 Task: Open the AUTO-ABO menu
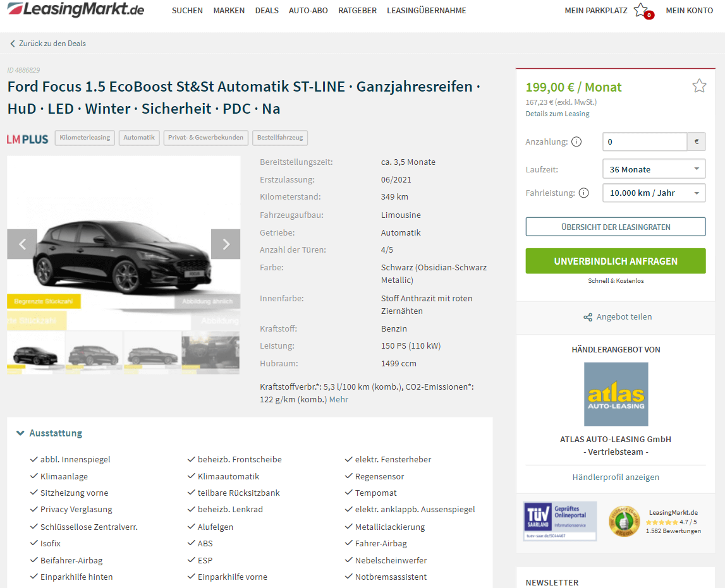point(308,11)
